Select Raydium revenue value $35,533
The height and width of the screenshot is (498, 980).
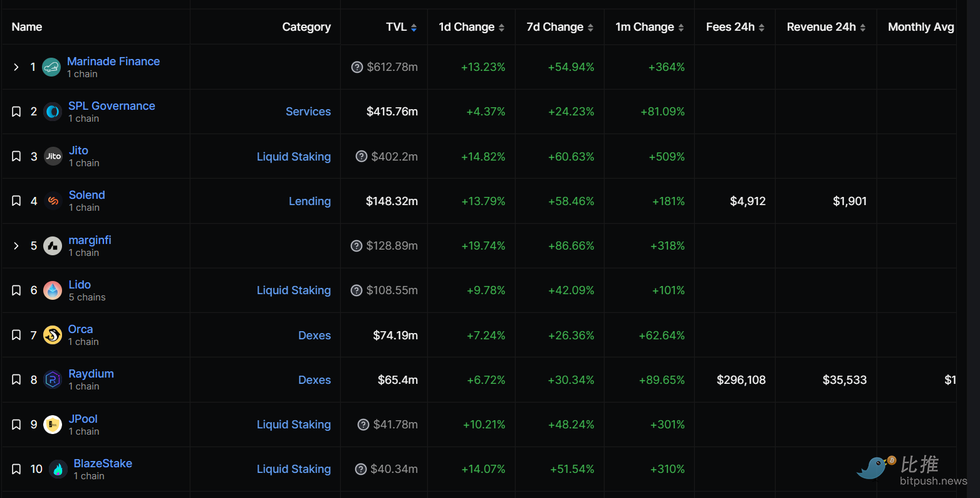(x=845, y=380)
